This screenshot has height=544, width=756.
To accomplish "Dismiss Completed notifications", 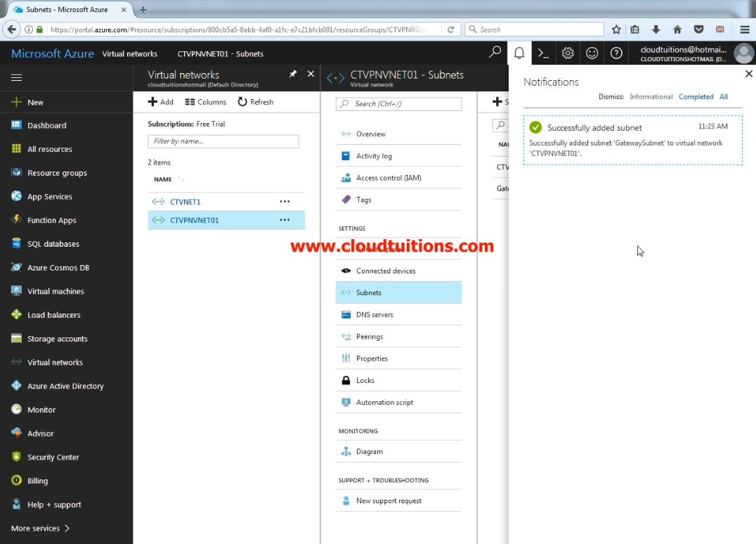I will [x=696, y=96].
